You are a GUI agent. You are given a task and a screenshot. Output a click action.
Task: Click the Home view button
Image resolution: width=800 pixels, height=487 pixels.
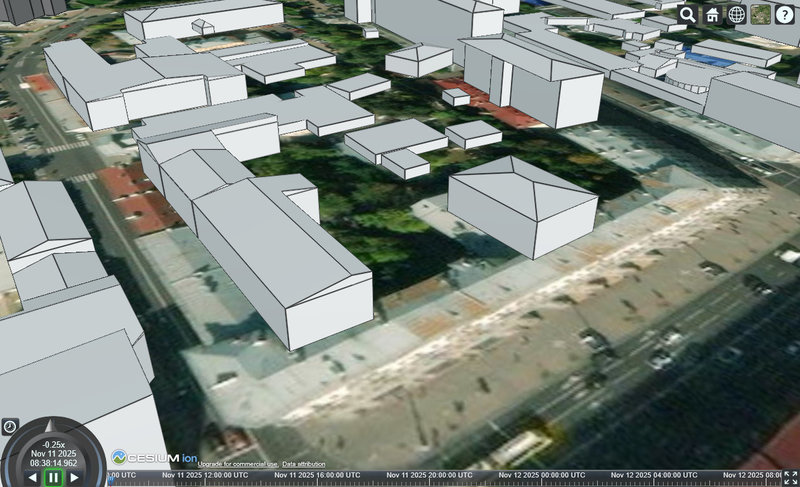click(x=712, y=14)
